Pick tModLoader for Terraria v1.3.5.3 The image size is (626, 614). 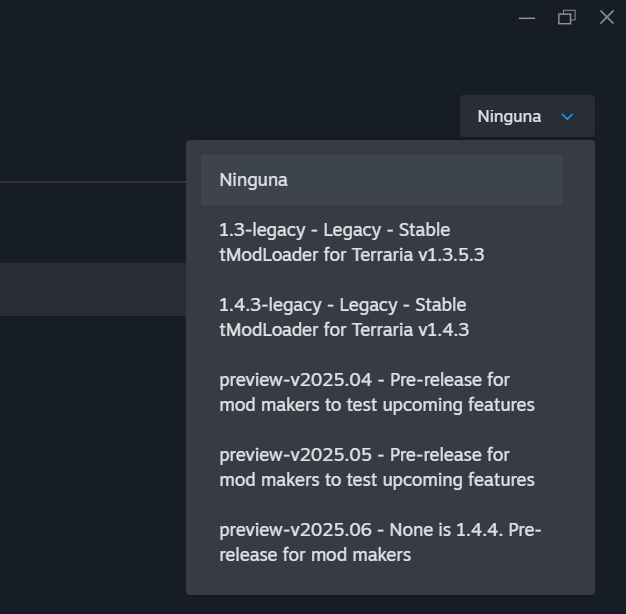pos(352,254)
